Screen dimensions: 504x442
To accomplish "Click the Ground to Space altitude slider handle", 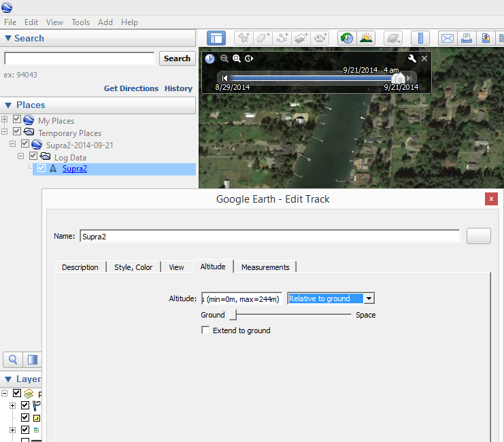I will coord(233,315).
